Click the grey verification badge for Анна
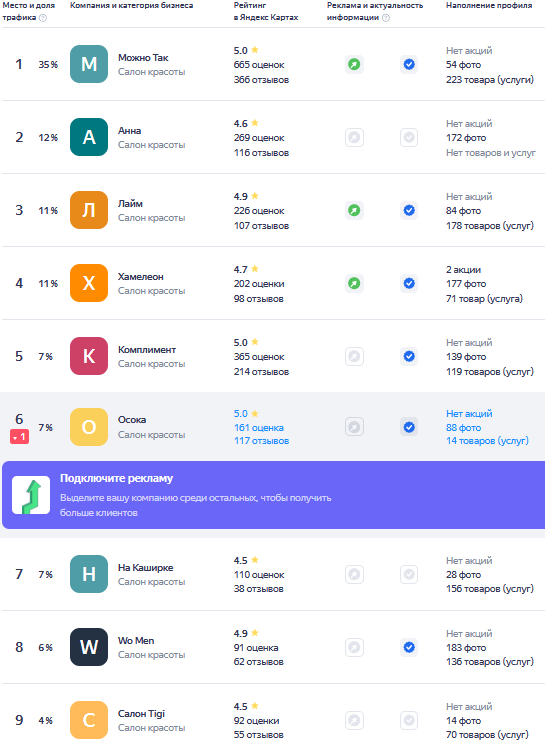The height and width of the screenshot is (755, 545). coord(409,138)
